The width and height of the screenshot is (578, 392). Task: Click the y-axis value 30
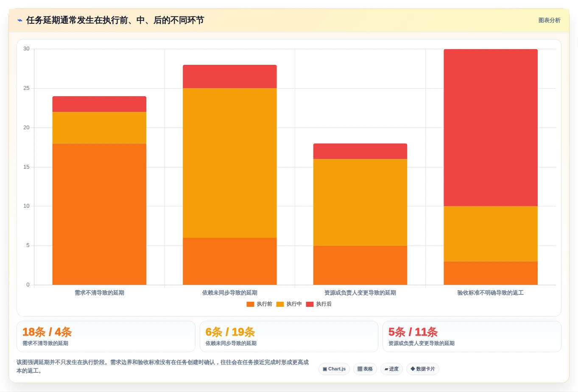[x=26, y=49]
